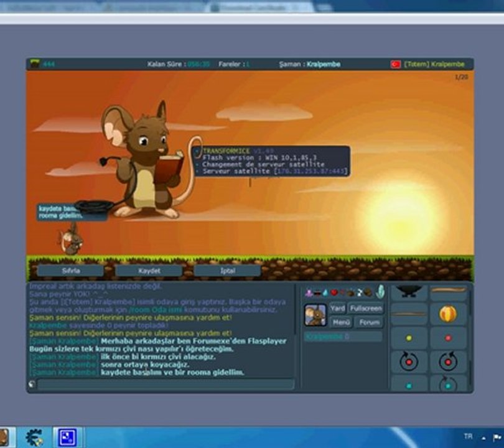Image resolution: width=504 pixels, height=448 pixels.
Task: Click the Sıfırla reset button
Action: coord(71,271)
